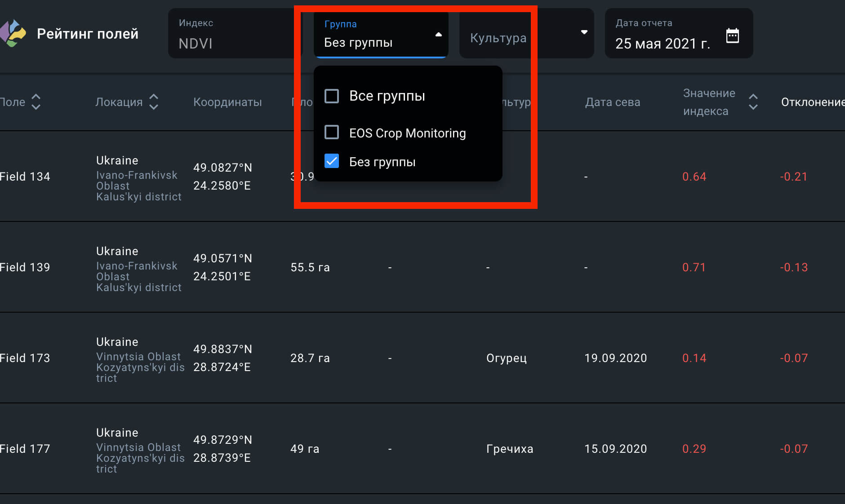Click the Координаты column header
845x504 pixels.
click(227, 102)
